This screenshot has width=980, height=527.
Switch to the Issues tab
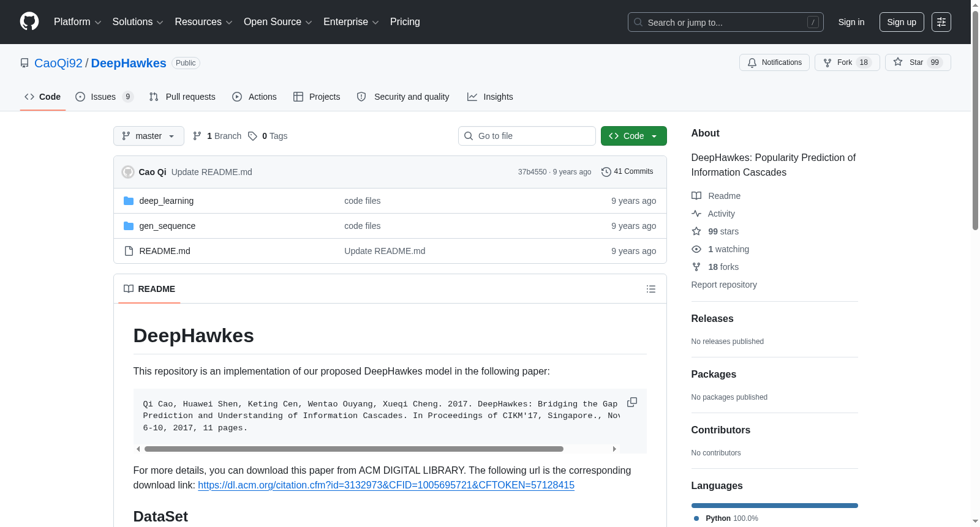coord(104,97)
